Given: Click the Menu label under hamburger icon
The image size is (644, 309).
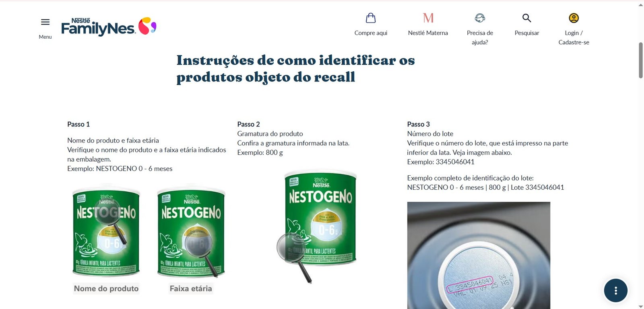Looking at the screenshot, I should tap(45, 37).
